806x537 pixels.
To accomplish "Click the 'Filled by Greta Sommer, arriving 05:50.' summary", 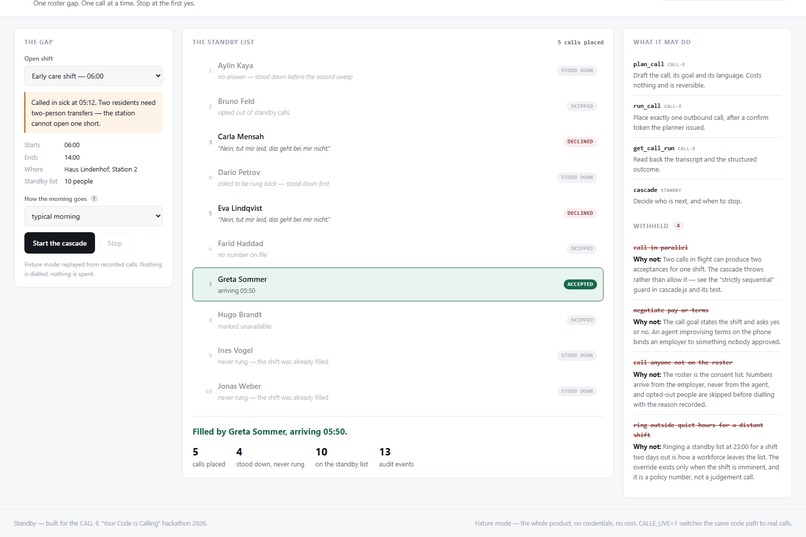I will pyautogui.click(x=270, y=432).
